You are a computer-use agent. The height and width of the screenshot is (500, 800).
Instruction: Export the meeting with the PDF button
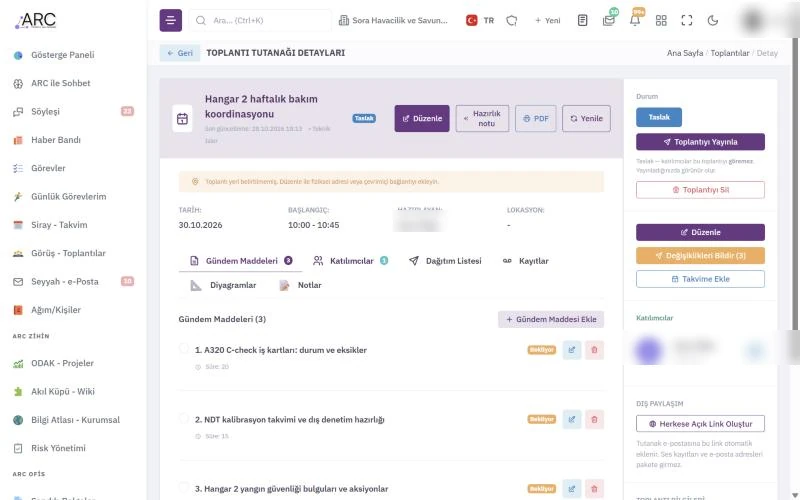tap(536, 118)
